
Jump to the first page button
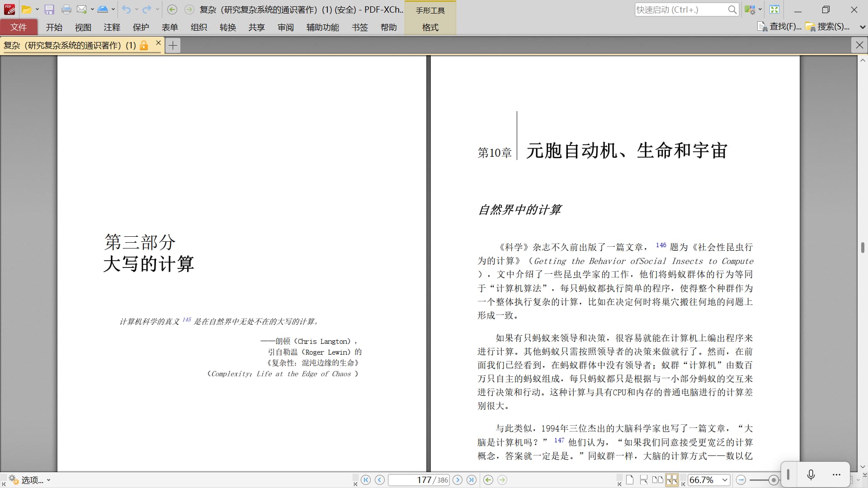pyautogui.click(x=366, y=480)
